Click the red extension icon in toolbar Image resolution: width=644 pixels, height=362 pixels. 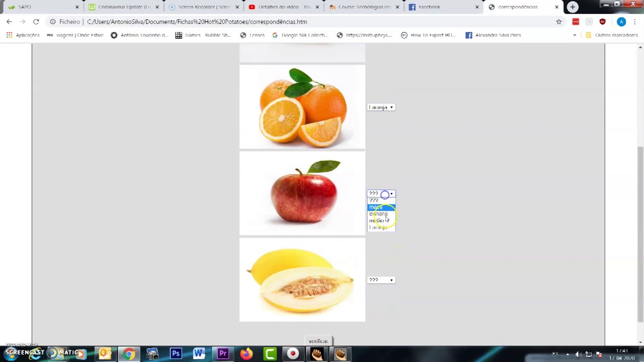coord(576,22)
